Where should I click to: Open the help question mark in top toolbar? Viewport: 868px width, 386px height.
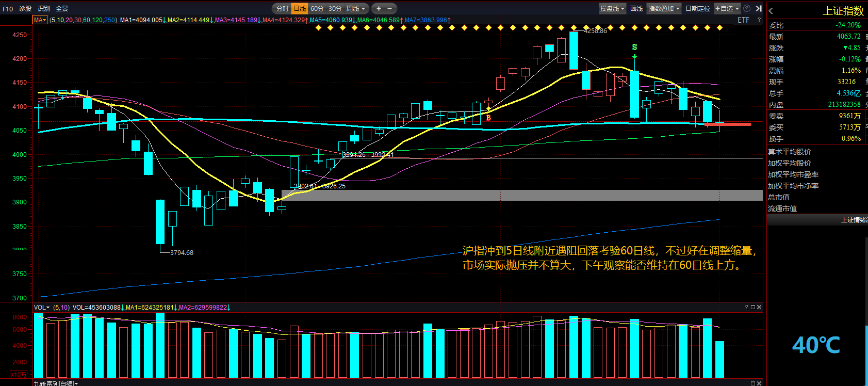click(747, 9)
